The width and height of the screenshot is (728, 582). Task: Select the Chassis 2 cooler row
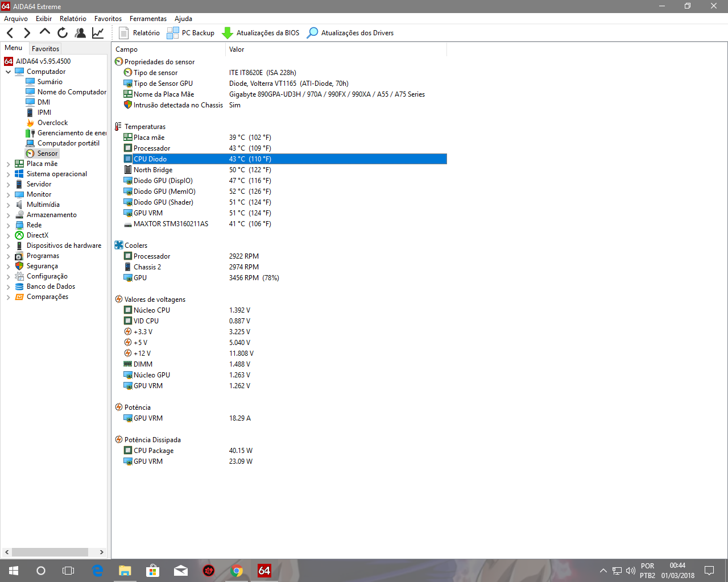pyautogui.click(x=279, y=267)
